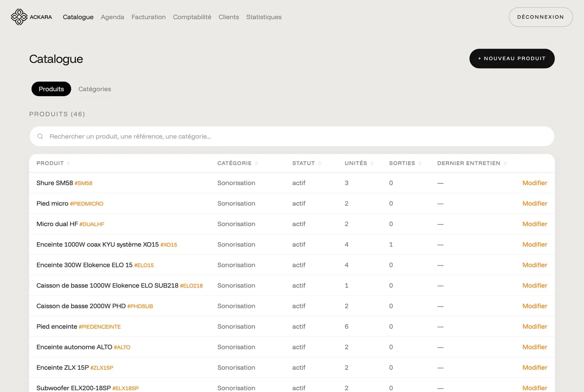Sort by the Sorties column arrow icon
584x392 pixels.
pyautogui.click(x=420, y=163)
